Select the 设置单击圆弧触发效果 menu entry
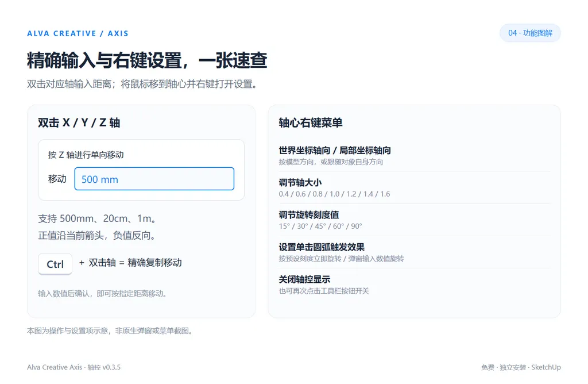The height and width of the screenshot is (384, 588). [x=415, y=252]
